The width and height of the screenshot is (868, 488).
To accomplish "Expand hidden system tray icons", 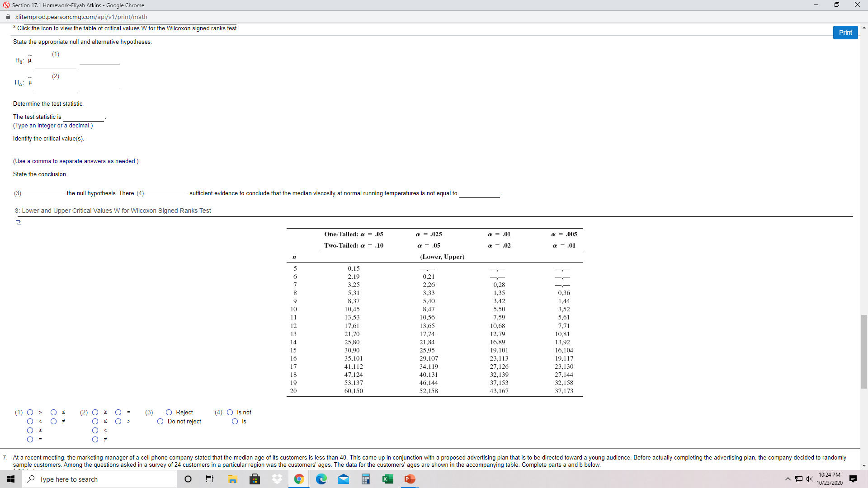I will [x=788, y=479].
